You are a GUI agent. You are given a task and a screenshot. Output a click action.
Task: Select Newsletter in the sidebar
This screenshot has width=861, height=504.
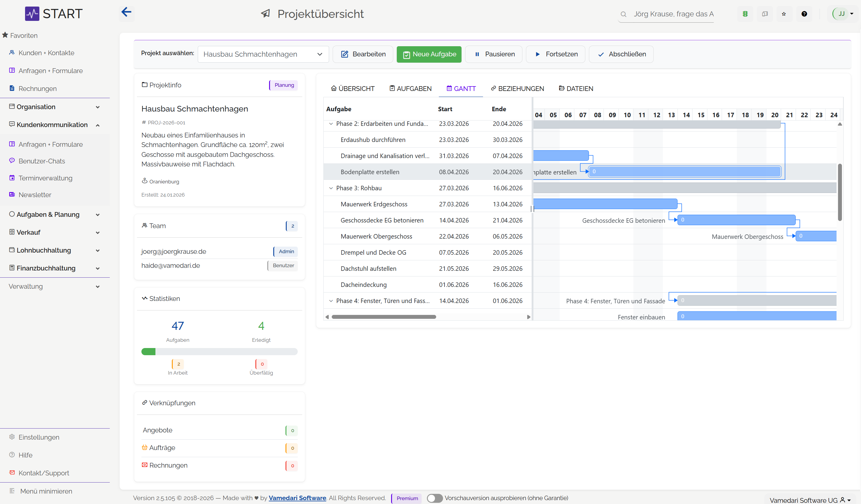click(x=35, y=195)
